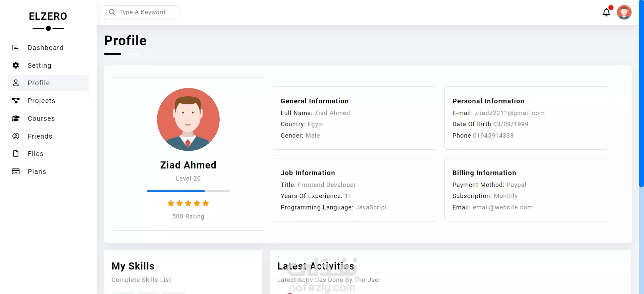Viewport: 644px width, 294px height.
Task: Click the Subscription value Monthly
Action: (x=506, y=196)
